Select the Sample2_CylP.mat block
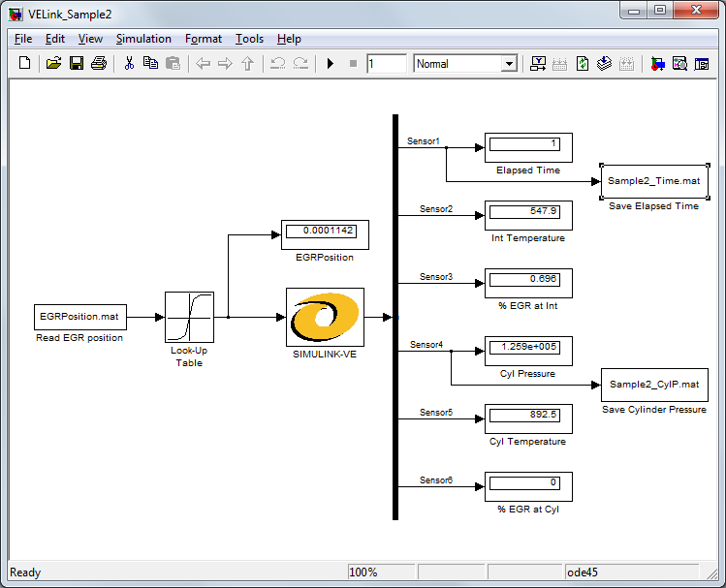This screenshot has height=588, width=726. click(654, 385)
